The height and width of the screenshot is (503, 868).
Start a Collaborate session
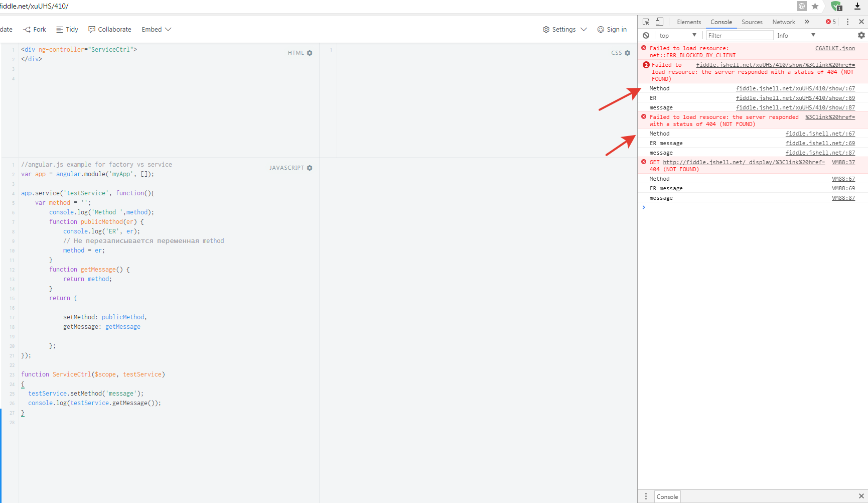click(110, 30)
